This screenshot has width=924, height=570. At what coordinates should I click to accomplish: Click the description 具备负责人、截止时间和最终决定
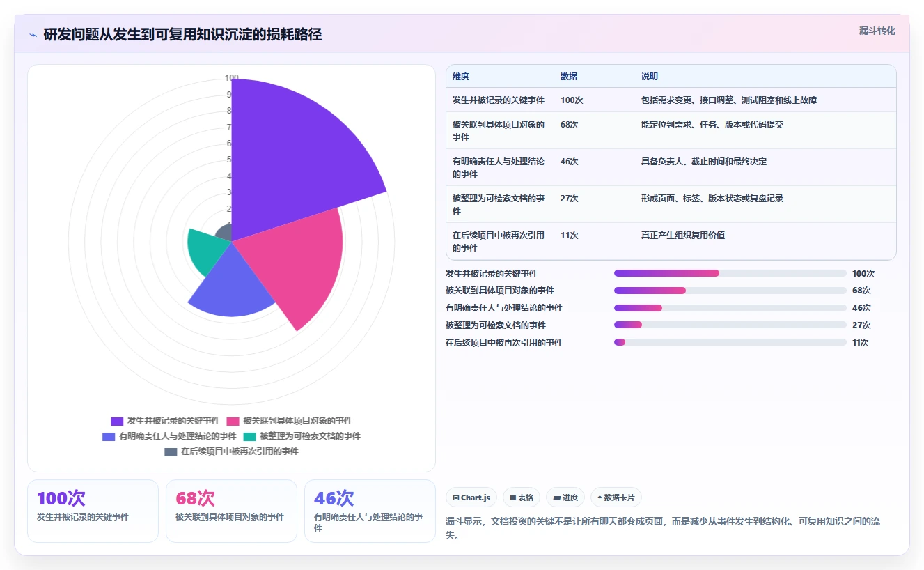704,162
